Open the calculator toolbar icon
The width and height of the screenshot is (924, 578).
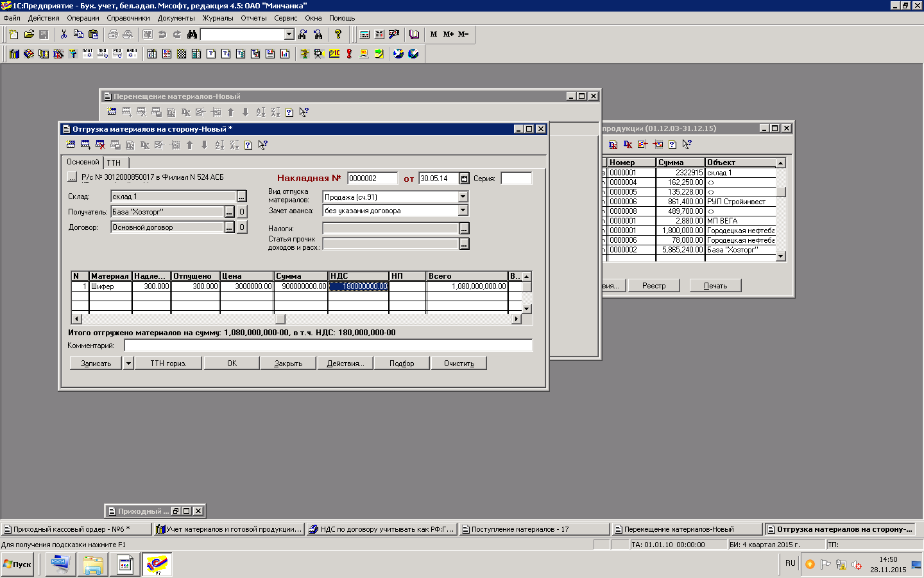point(364,34)
